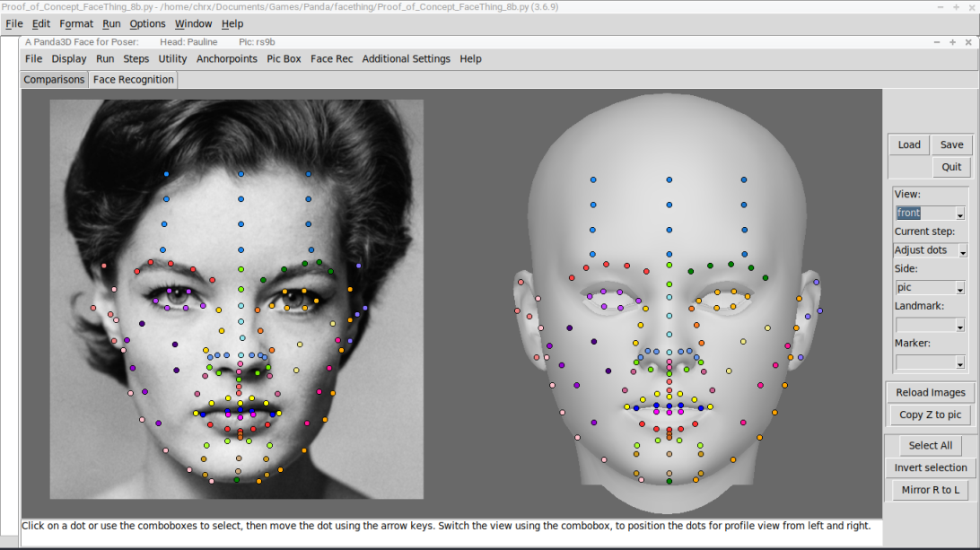This screenshot has width=980, height=550.
Task: Click the Save button
Action: click(952, 144)
